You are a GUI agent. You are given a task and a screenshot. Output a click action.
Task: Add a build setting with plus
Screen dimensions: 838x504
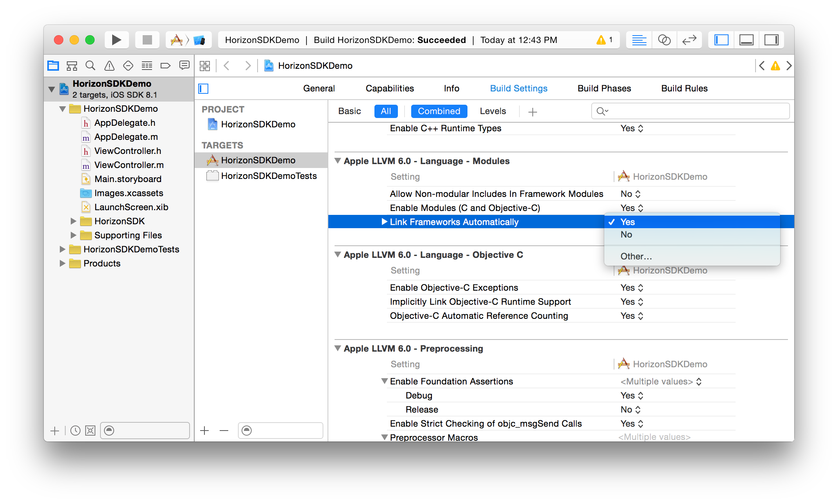coord(532,112)
